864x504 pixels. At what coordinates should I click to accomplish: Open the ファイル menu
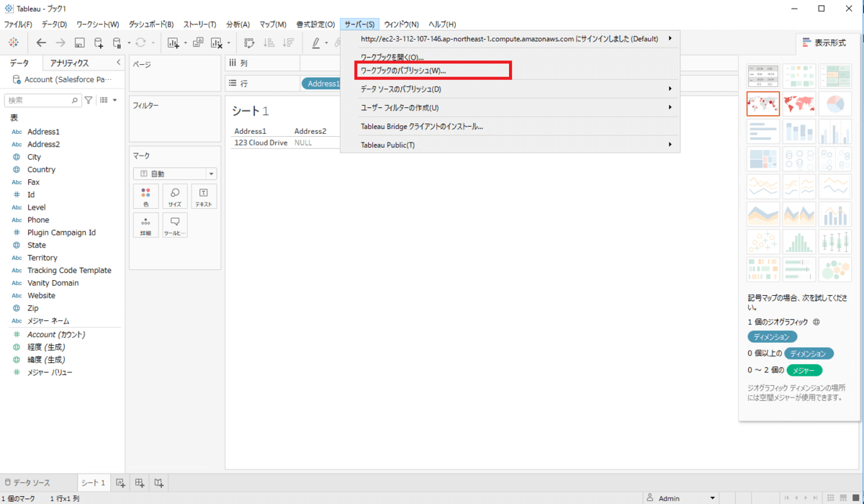coord(18,24)
